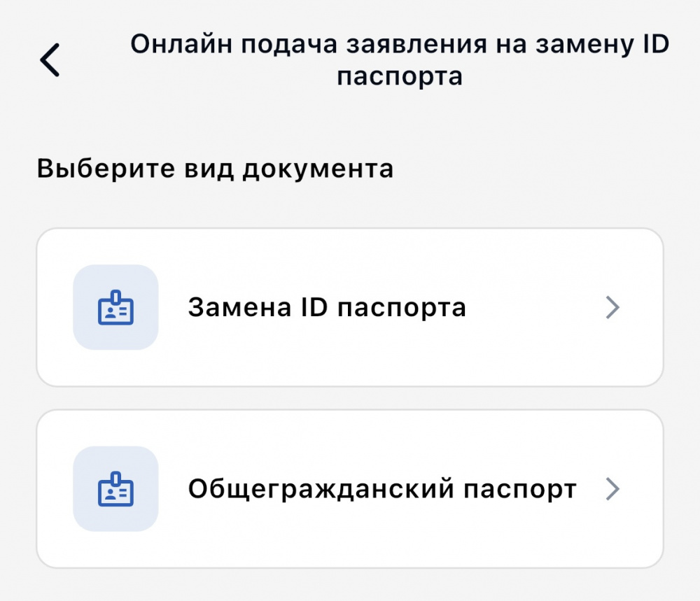Image resolution: width=700 pixels, height=601 pixels.
Task: Open the right chevron on Замена ID паспорта
Action: [612, 308]
